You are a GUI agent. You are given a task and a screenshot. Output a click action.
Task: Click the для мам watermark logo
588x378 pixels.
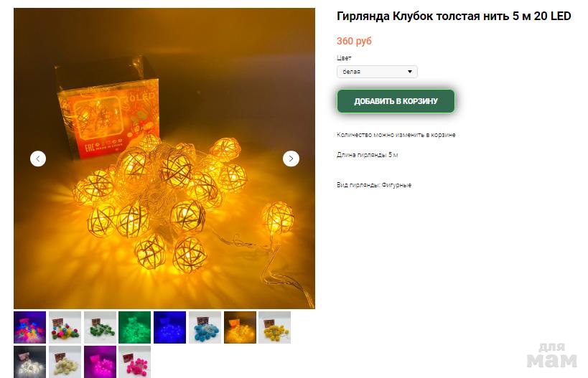pos(551,356)
